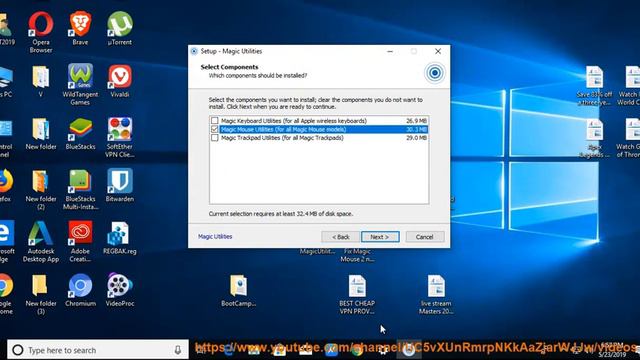Minimize the Setup window

[390, 51]
